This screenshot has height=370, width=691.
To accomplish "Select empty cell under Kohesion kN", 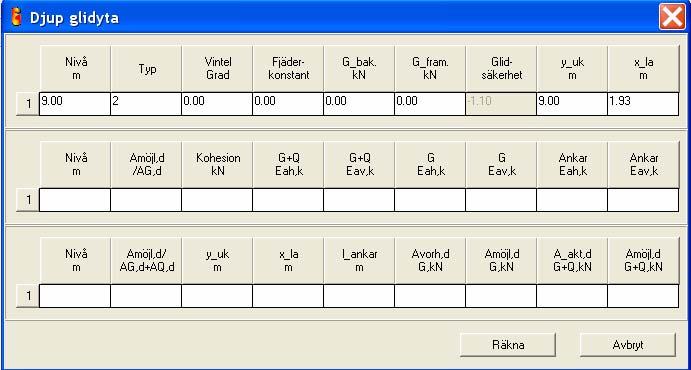I will point(217,200).
